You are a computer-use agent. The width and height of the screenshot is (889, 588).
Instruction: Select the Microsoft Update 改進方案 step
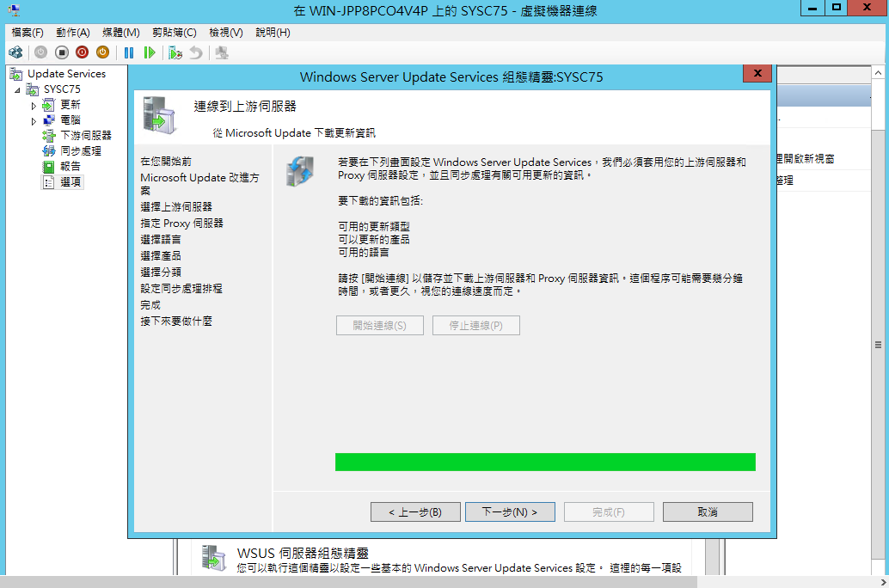click(x=199, y=184)
